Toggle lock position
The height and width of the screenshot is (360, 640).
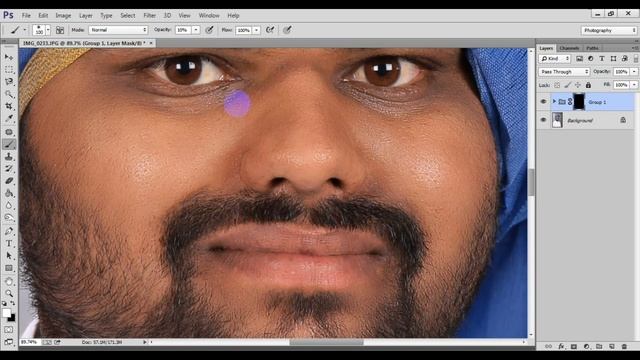[x=578, y=85]
